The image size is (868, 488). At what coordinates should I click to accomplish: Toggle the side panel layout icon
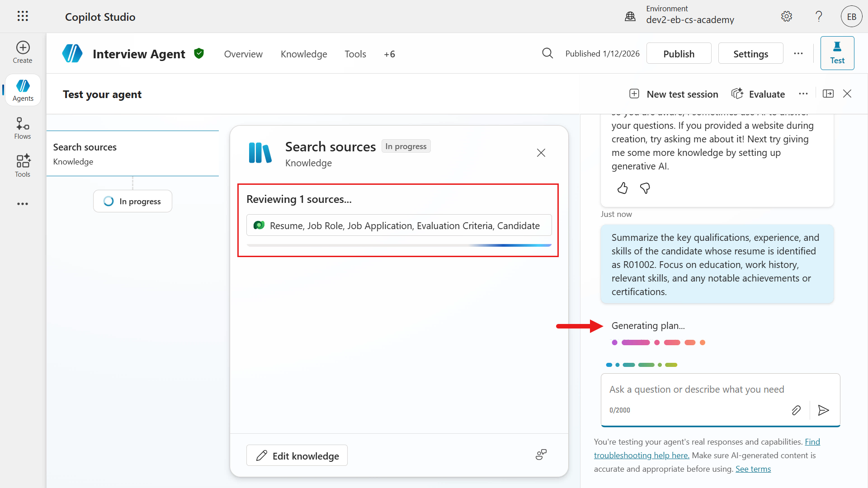(828, 94)
